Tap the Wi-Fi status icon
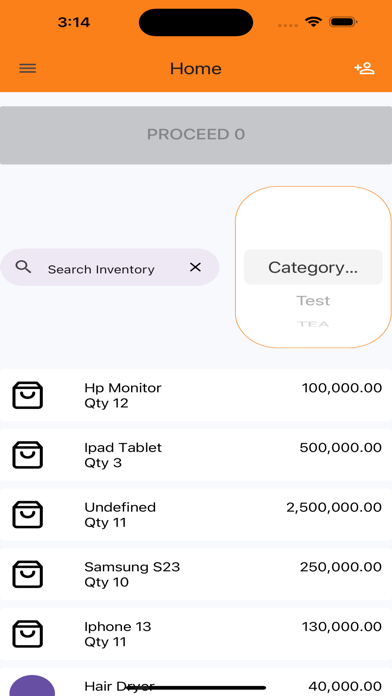 (313, 22)
